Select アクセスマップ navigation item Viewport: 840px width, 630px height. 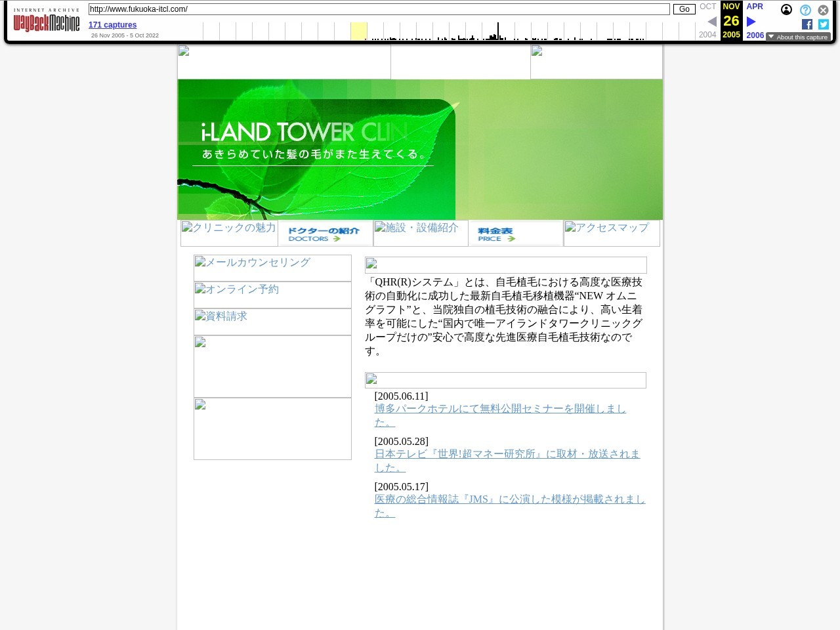coord(612,233)
